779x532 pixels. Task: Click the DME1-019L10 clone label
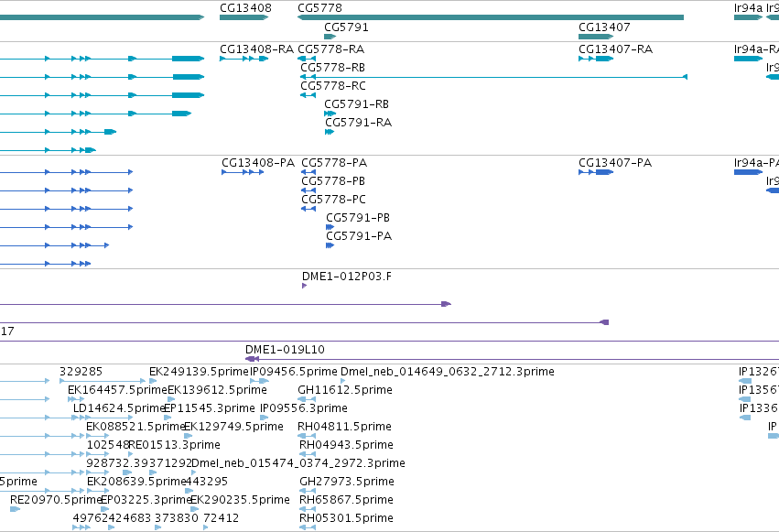(285, 350)
